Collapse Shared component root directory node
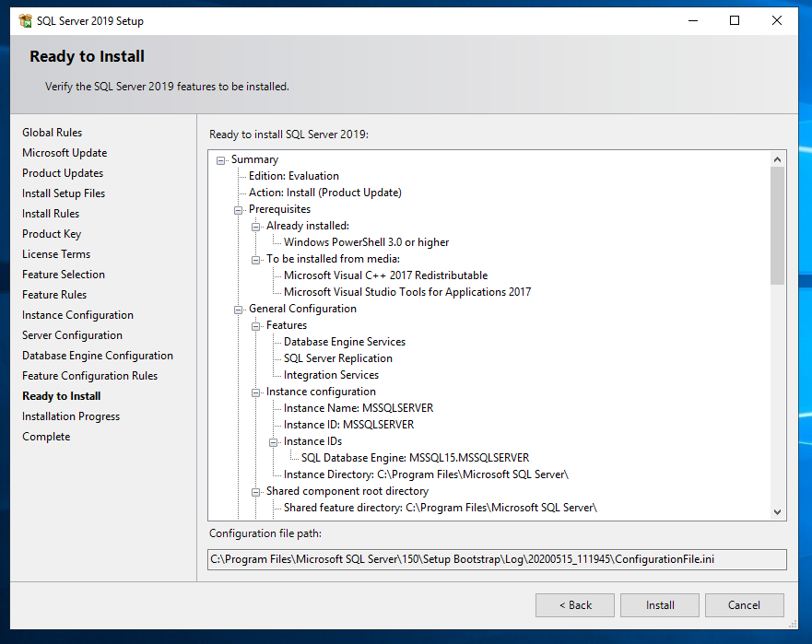 tap(256, 492)
